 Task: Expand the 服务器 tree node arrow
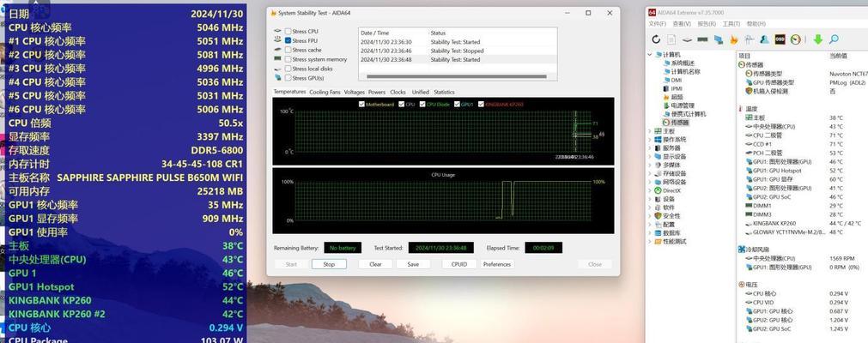650,148
